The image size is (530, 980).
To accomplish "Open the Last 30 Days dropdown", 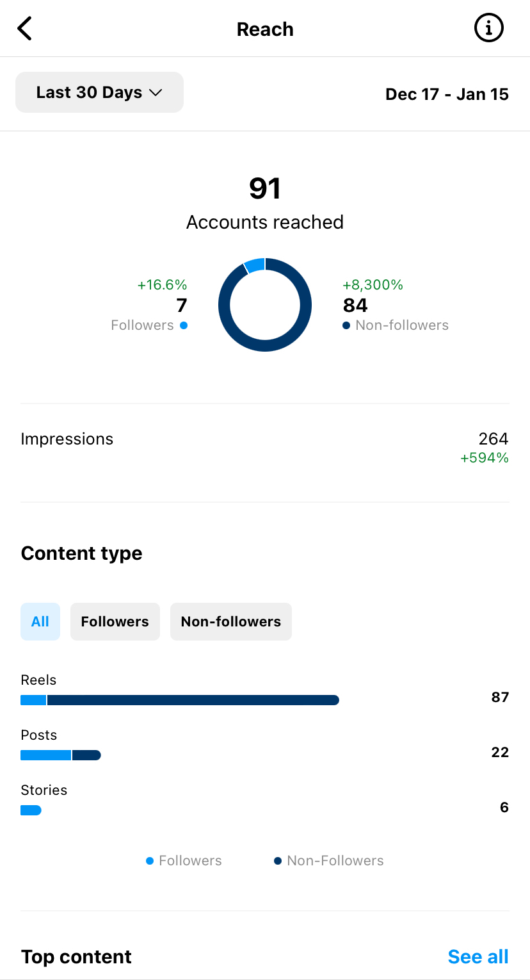I will click(x=99, y=92).
